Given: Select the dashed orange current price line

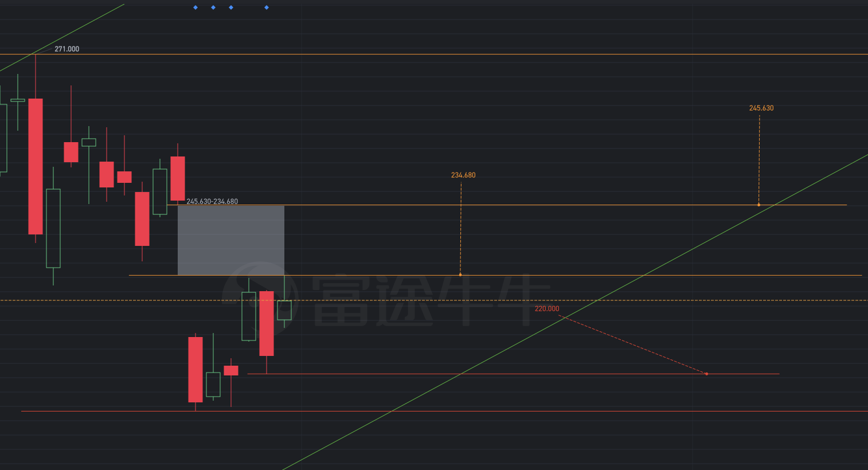Looking at the screenshot, I should pyautogui.click(x=434, y=300).
